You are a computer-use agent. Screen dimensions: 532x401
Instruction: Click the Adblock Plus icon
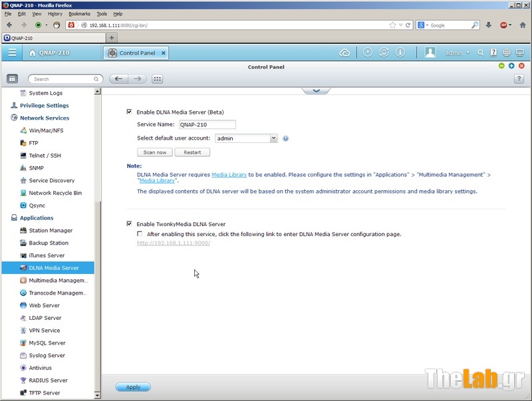(x=503, y=25)
